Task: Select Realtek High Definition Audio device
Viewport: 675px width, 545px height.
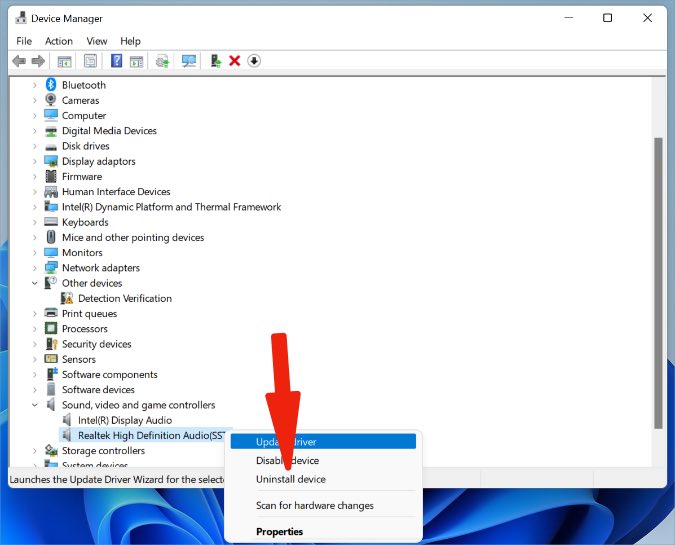Action: (151, 435)
